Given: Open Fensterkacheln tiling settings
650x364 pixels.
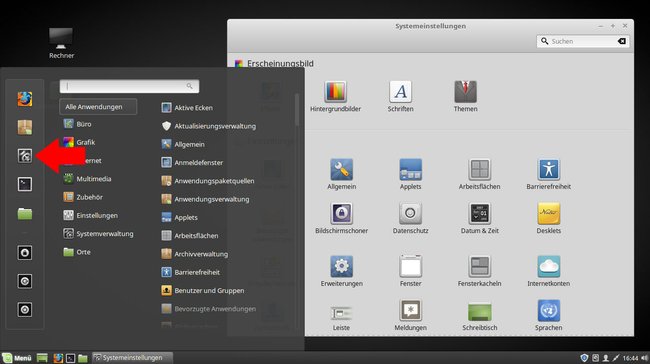Looking at the screenshot, I should (x=479, y=271).
